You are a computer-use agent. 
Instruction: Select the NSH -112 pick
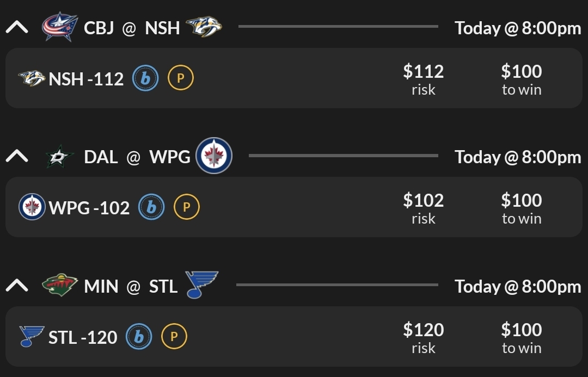(x=86, y=79)
